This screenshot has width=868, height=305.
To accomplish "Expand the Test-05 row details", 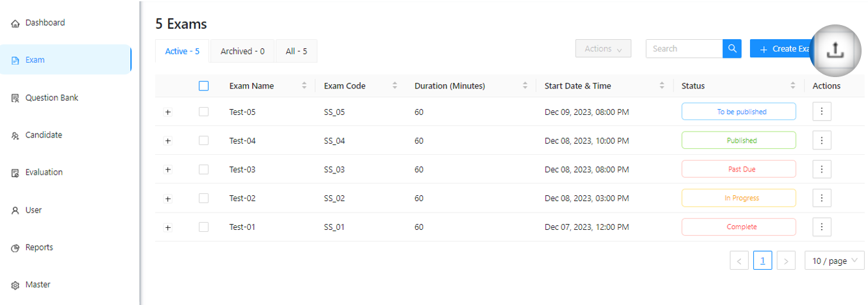I will point(168,112).
